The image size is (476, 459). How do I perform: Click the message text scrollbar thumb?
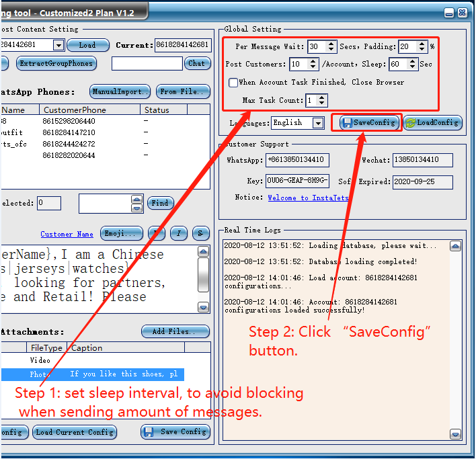click(203, 275)
